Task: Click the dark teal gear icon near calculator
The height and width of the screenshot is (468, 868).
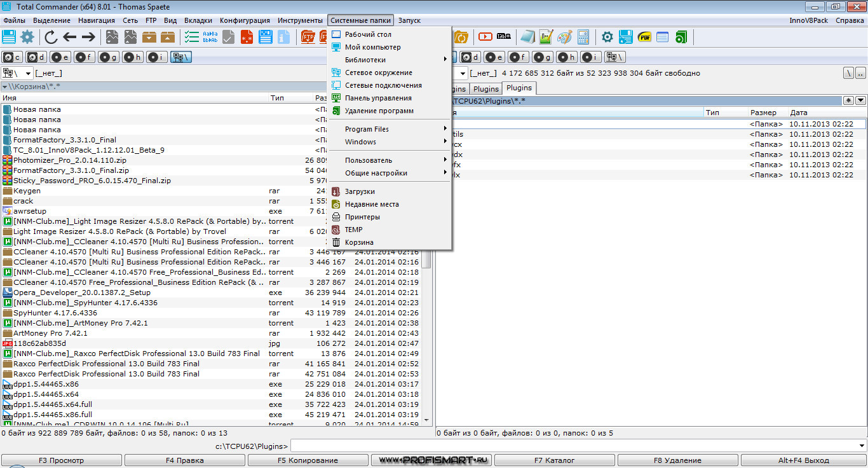Action: [x=607, y=37]
